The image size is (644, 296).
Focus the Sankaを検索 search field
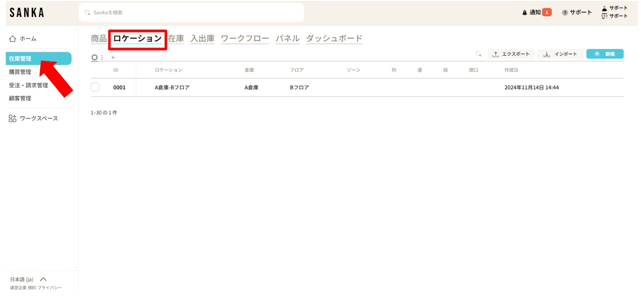(191, 13)
